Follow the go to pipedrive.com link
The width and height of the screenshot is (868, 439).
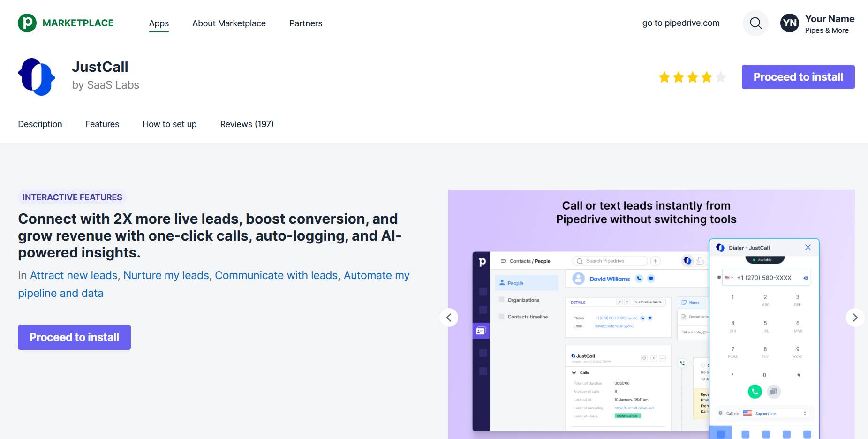(x=681, y=23)
